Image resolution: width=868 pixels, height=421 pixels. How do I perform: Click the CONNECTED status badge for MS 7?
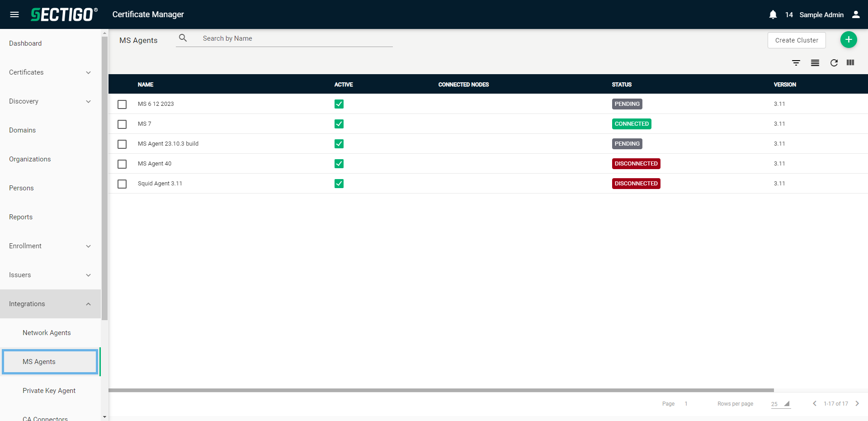click(x=632, y=124)
